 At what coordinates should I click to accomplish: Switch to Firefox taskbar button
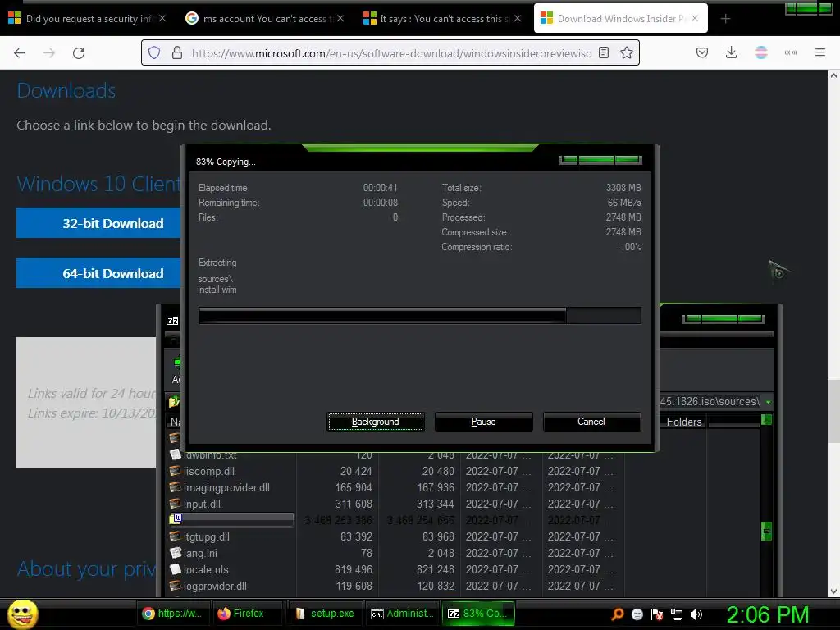click(248, 614)
